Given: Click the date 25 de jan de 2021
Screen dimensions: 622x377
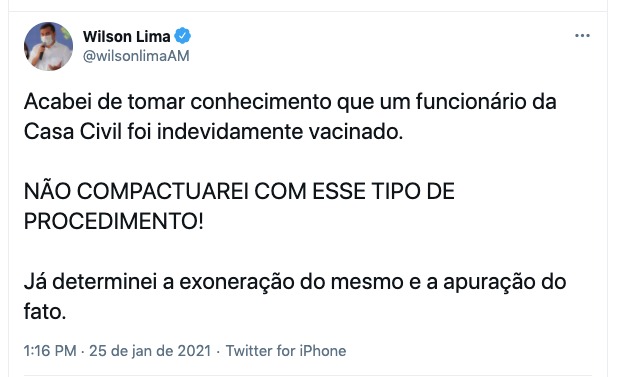Looking at the screenshot, I should click(x=150, y=351).
